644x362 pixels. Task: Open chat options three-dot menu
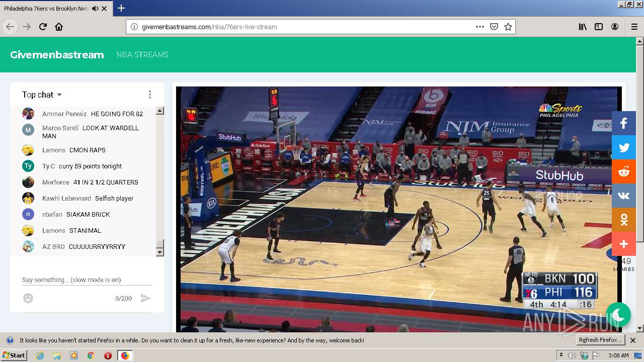click(149, 95)
